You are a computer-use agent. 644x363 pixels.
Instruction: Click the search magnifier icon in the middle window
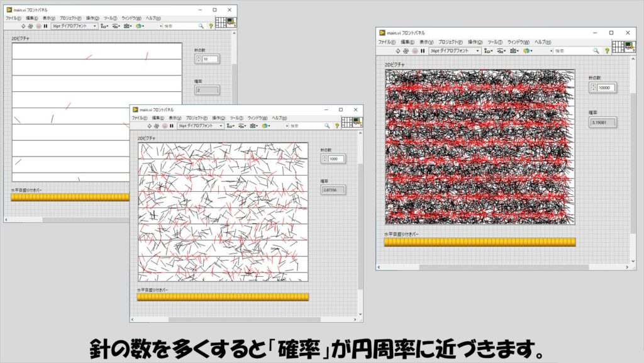coord(326,126)
